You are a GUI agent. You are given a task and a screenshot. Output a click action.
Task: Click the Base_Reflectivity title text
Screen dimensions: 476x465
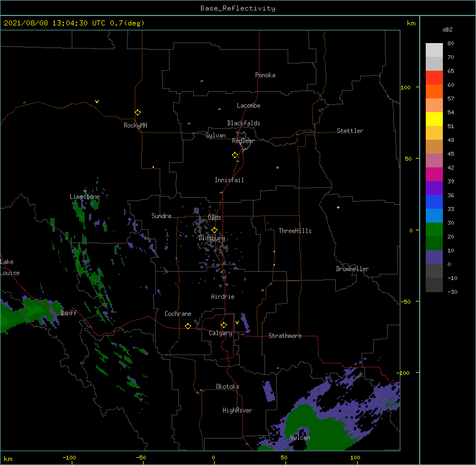click(x=238, y=8)
